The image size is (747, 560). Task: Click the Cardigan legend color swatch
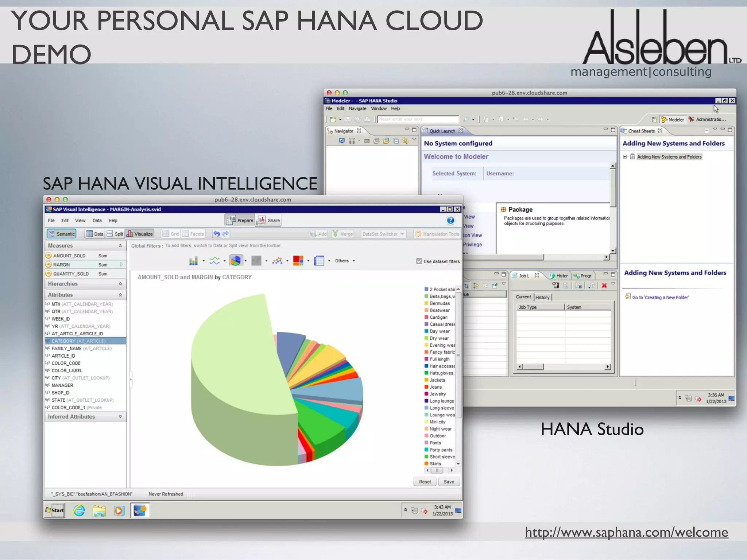click(x=426, y=317)
